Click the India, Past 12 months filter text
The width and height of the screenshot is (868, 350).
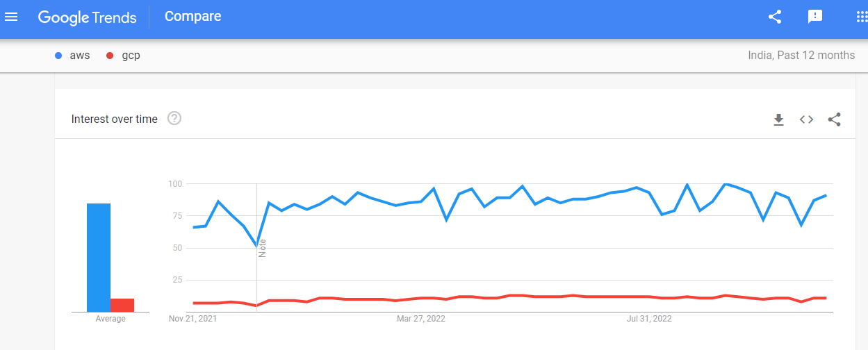point(801,56)
